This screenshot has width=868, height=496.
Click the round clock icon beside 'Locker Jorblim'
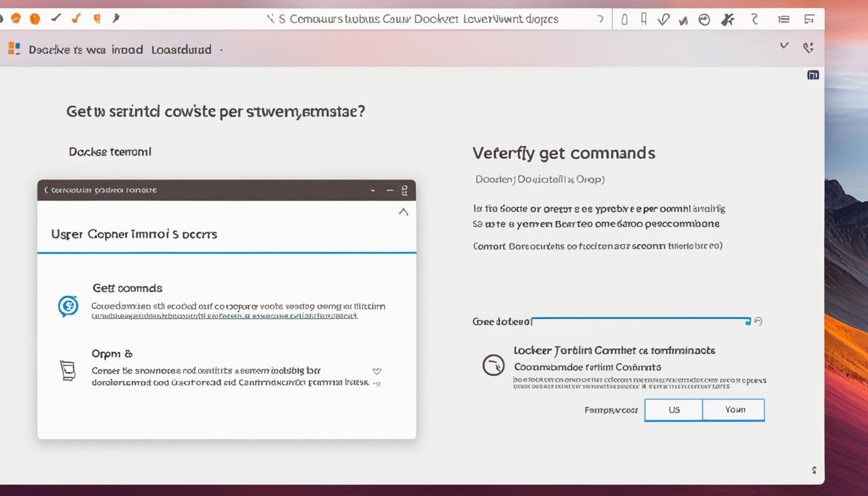(x=493, y=365)
